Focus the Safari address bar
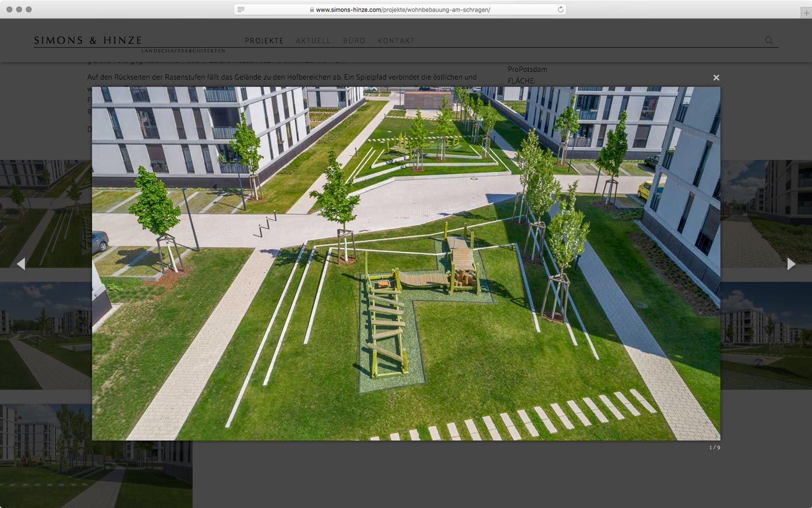Image resolution: width=812 pixels, height=508 pixels. (x=400, y=9)
